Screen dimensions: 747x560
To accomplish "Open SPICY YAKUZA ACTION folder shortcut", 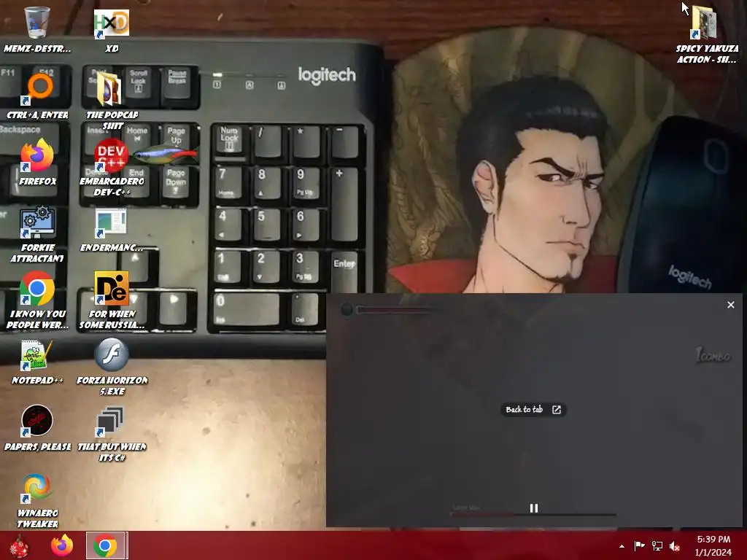I will pyautogui.click(x=704, y=23).
